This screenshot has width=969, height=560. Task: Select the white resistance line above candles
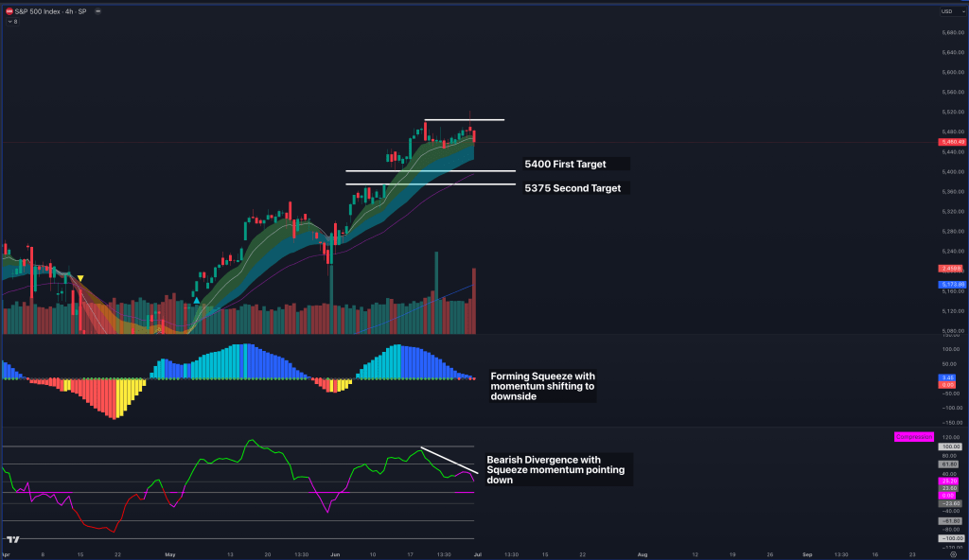pyautogui.click(x=464, y=120)
